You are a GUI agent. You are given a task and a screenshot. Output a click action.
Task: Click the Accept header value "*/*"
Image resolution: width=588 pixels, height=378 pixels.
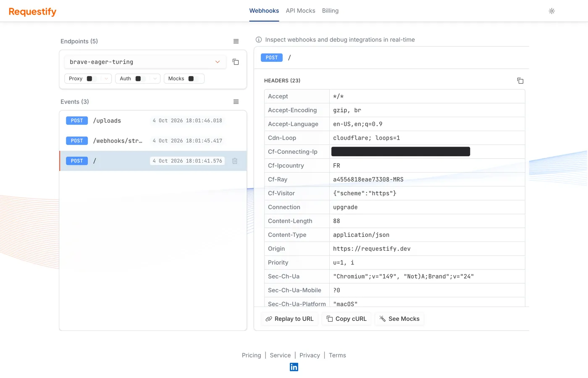[338, 96]
